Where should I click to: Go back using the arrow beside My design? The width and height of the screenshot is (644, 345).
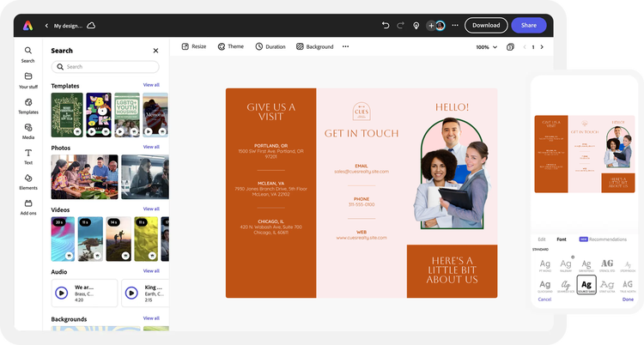[46, 26]
